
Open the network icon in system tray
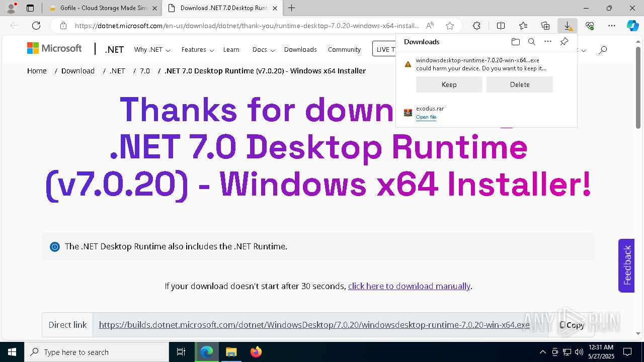pos(567,352)
